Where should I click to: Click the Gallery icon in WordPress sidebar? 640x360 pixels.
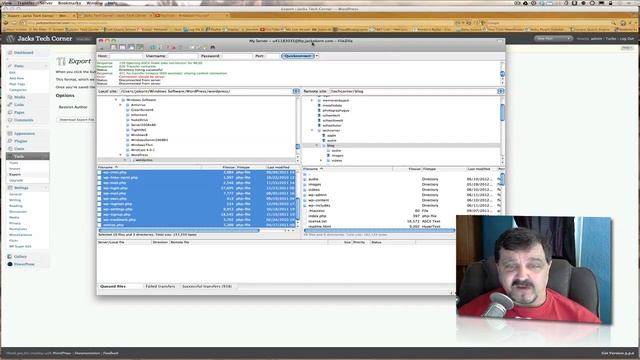click(10, 257)
